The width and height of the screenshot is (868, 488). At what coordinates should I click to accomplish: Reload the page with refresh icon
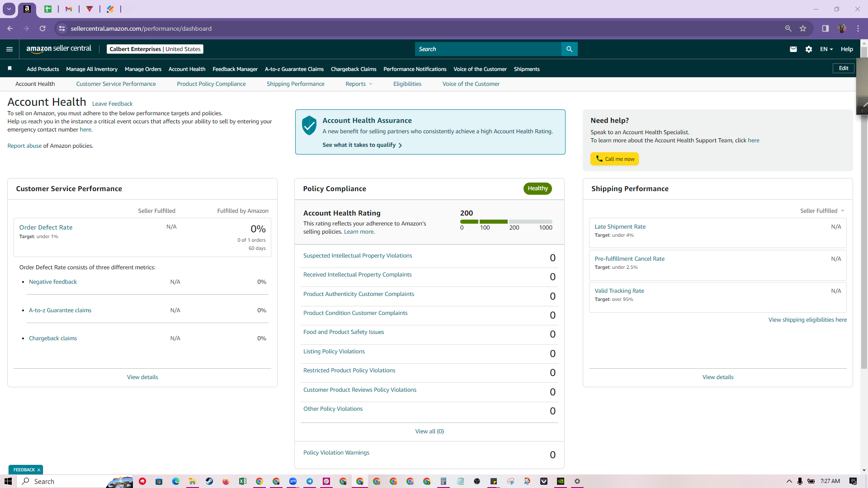coord(42,28)
